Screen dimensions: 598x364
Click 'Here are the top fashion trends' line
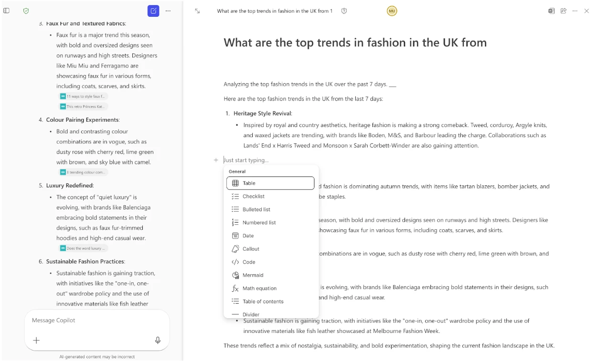(303, 99)
